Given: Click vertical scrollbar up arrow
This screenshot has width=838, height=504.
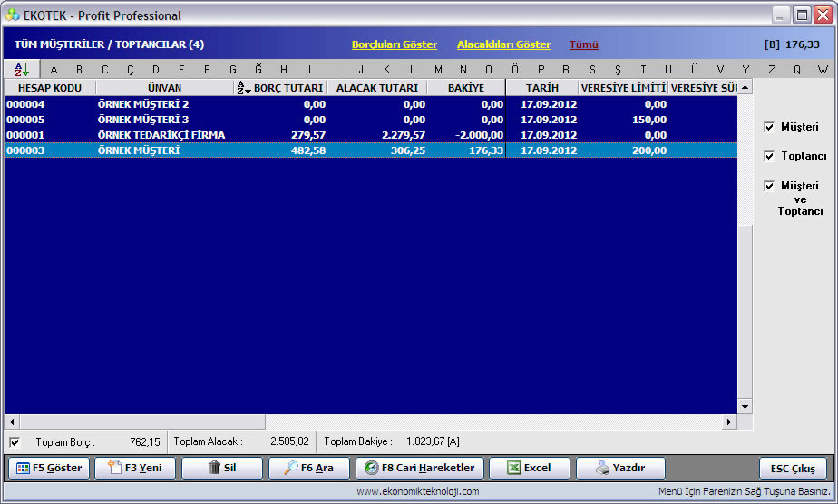Looking at the screenshot, I should pyautogui.click(x=745, y=87).
